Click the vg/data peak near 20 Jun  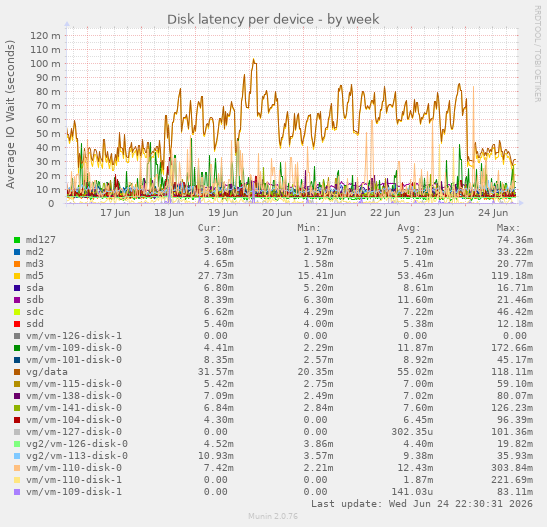coord(254,60)
